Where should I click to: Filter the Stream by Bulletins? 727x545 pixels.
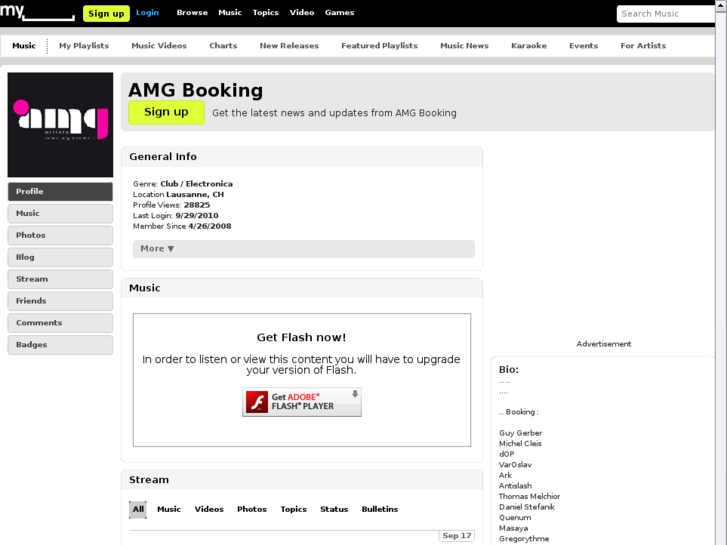click(x=380, y=509)
